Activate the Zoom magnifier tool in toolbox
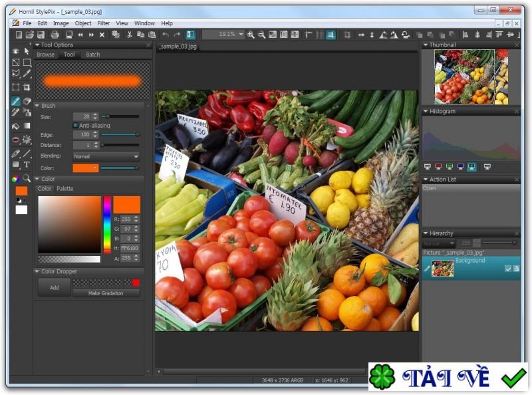This screenshot has height=395, width=532. 27,178
